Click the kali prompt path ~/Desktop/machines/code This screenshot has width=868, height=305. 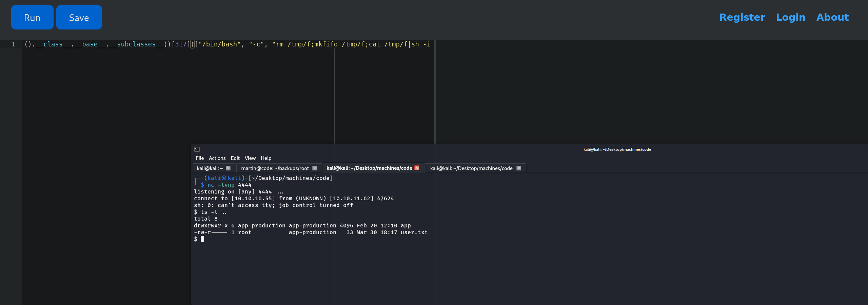290,178
